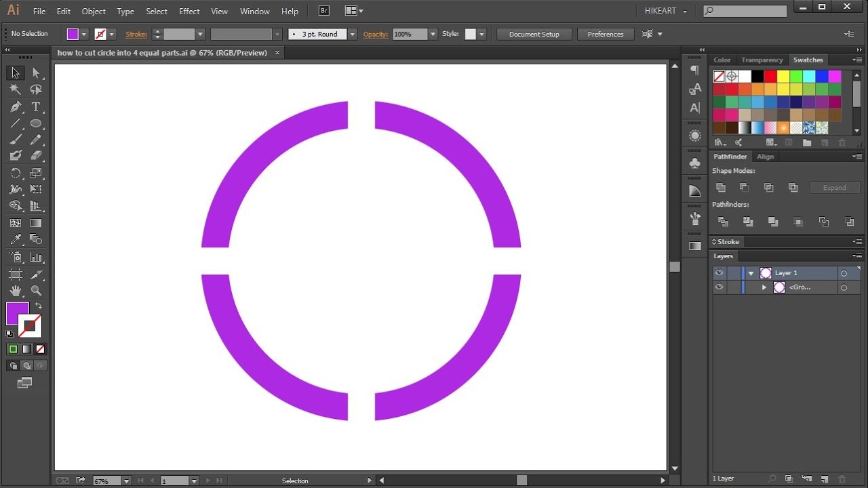Open the File menu
The image size is (868, 488).
(39, 12)
